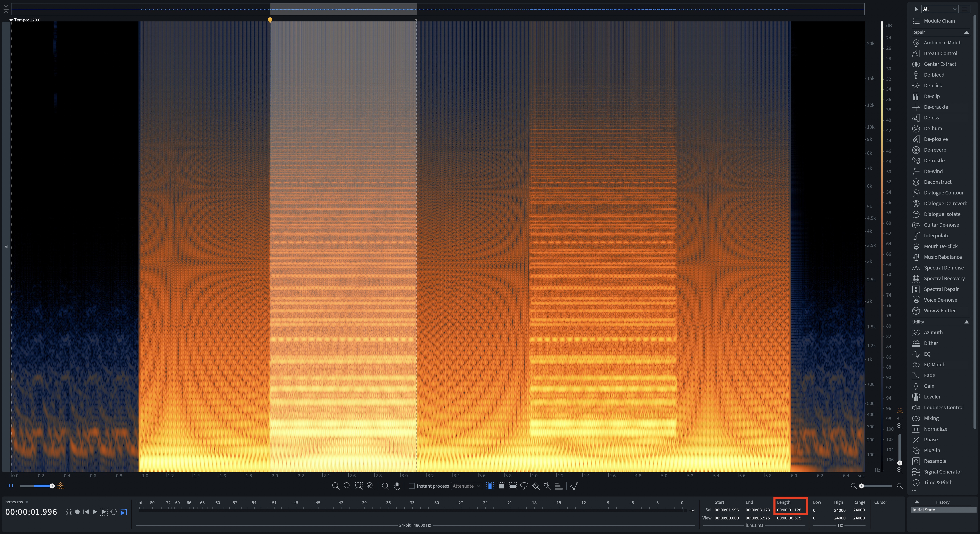Choose the Brush selection tool
The width and height of the screenshot is (980, 534).
(536, 486)
